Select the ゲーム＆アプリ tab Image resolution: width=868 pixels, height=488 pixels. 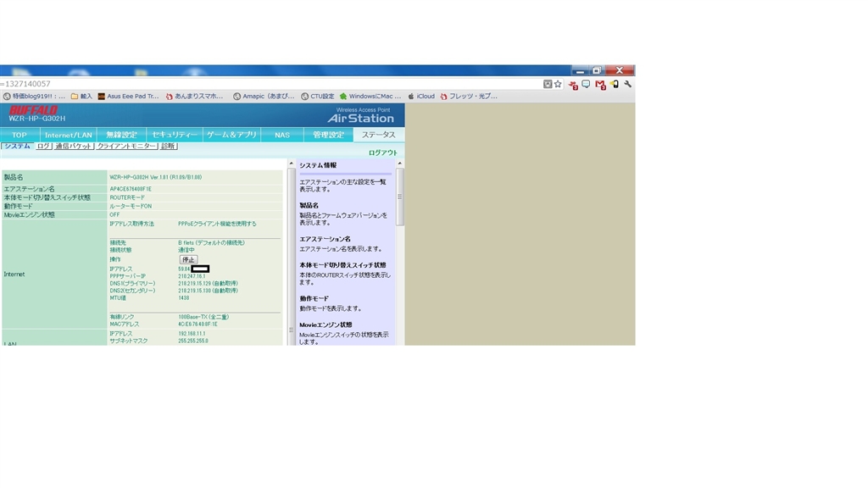pyautogui.click(x=231, y=135)
